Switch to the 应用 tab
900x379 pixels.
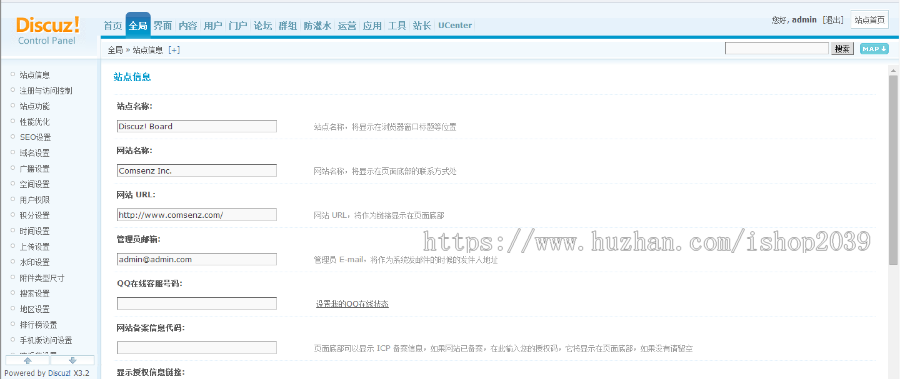click(372, 25)
